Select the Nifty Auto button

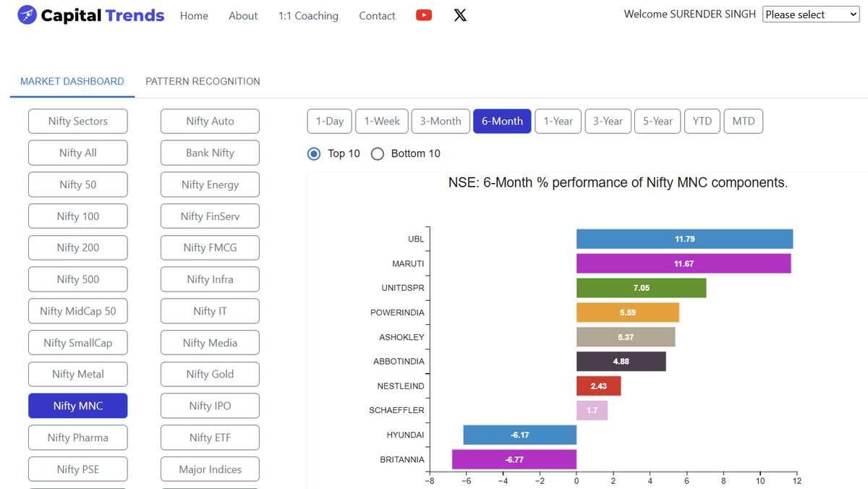click(210, 122)
